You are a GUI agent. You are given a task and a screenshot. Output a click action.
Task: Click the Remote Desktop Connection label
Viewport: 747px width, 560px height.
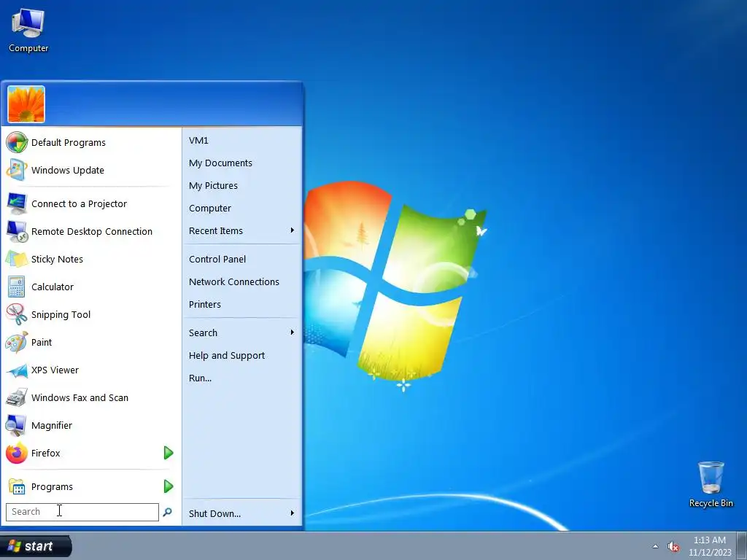pyautogui.click(x=92, y=231)
